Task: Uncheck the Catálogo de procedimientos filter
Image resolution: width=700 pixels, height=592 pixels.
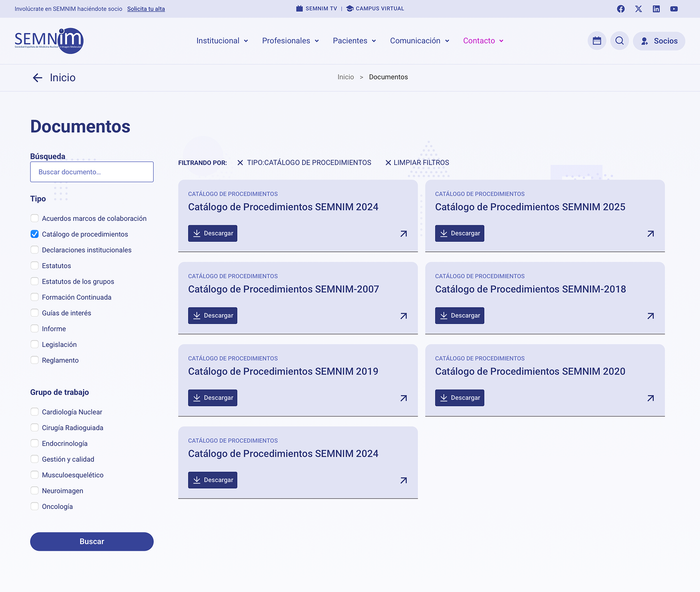Action: point(35,234)
